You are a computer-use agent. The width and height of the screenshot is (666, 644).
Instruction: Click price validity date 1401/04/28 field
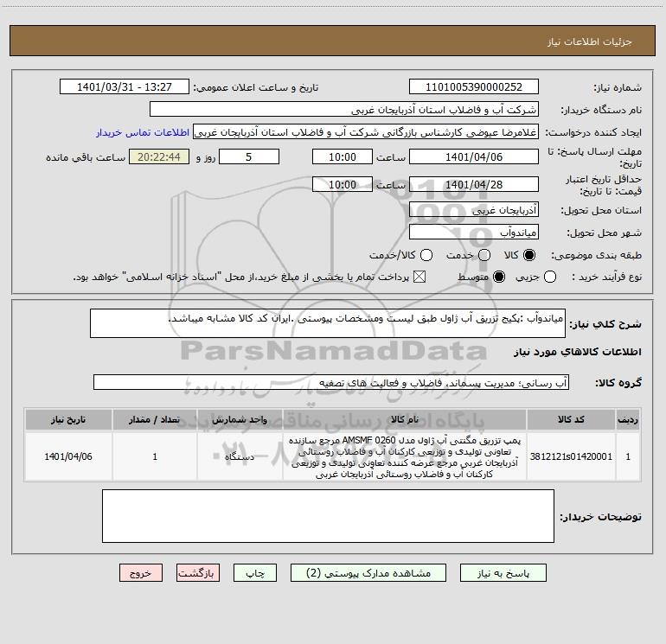point(474,184)
